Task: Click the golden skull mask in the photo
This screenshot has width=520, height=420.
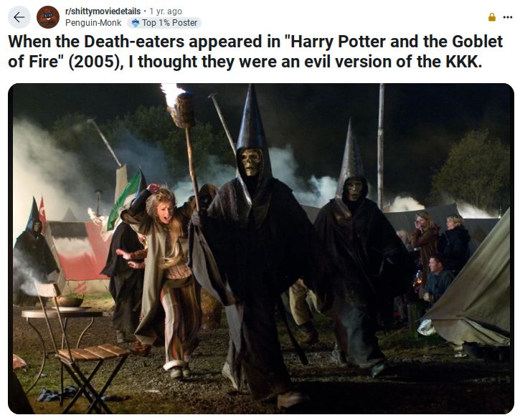Action: [250, 162]
